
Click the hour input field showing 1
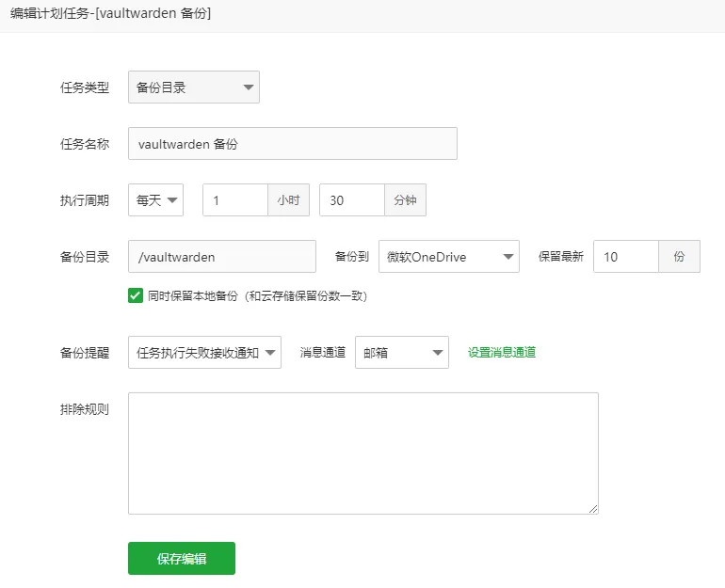click(x=235, y=200)
